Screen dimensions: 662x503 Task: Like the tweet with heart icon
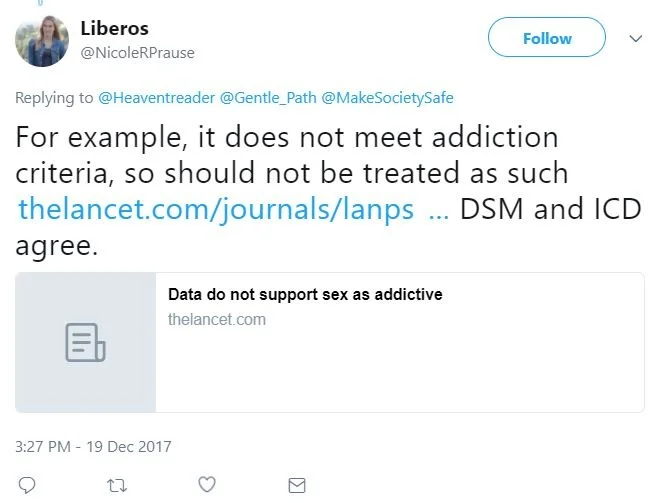point(207,484)
